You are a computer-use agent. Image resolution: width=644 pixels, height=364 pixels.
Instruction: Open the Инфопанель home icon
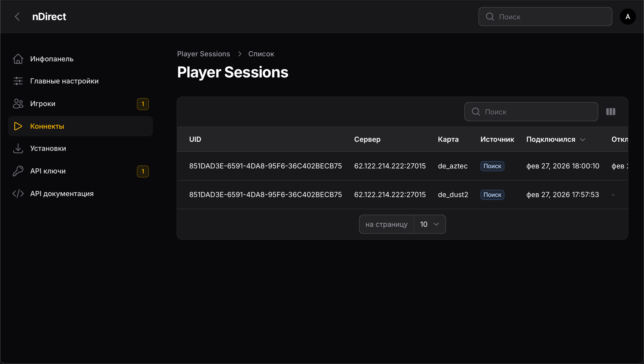(18, 59)
